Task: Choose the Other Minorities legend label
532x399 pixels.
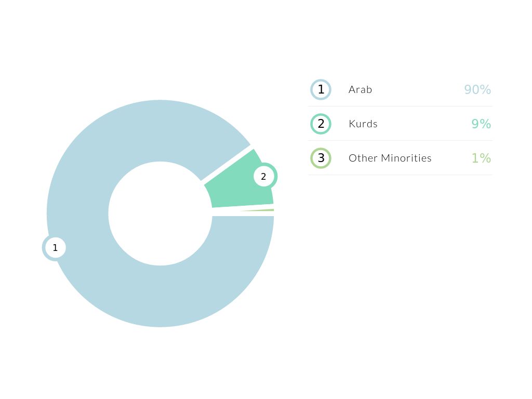Action: click(390, 158)
